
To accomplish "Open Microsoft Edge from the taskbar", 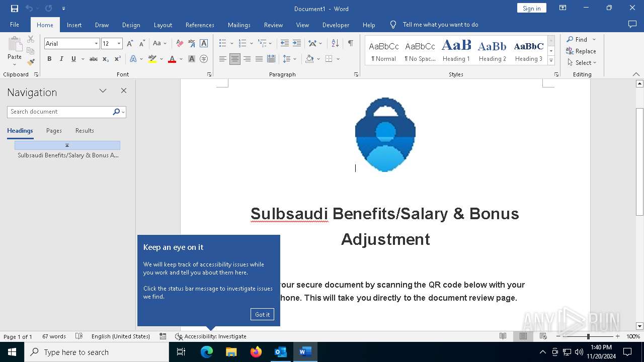I will (207, 352).
